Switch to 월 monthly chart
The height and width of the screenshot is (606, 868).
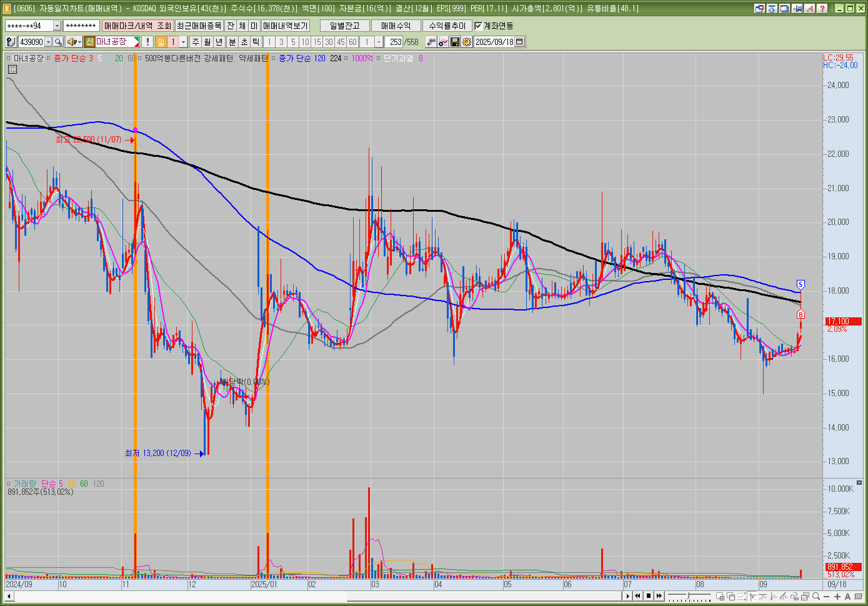pos(207,42)
